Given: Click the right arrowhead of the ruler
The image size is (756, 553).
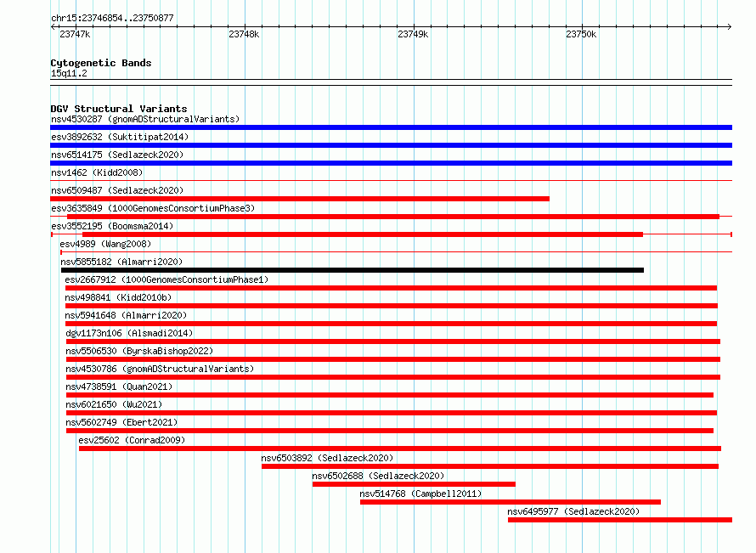Looking at the screenshot, I should tap(729, 26).
